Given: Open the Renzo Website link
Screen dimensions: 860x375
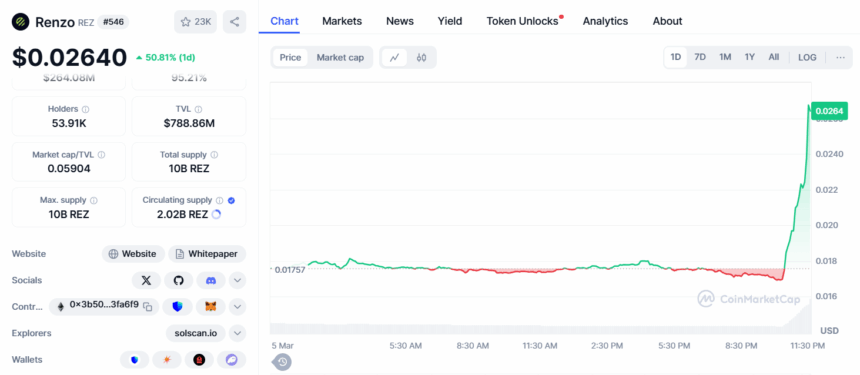Looking at the screenshot, I should coord(133,254).
